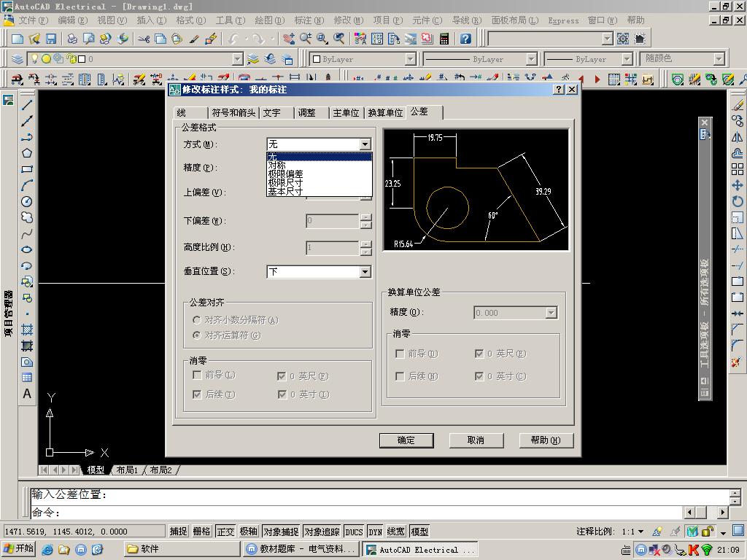The image size is (747, 560).
Task: Toggle the 正交 status bar button
Action: click(x=225, y=532)
